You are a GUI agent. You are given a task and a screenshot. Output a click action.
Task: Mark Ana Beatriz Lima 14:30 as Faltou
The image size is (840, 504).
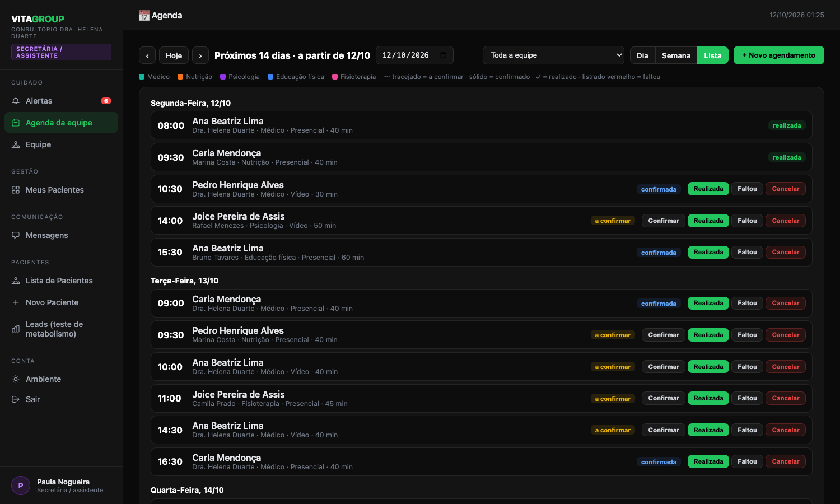747,430
